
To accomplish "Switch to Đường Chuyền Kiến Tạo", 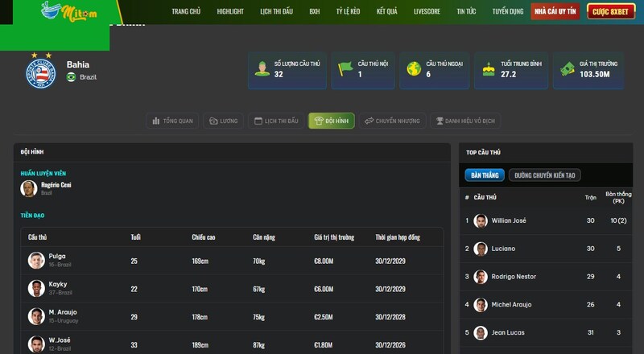I will 544,175.
